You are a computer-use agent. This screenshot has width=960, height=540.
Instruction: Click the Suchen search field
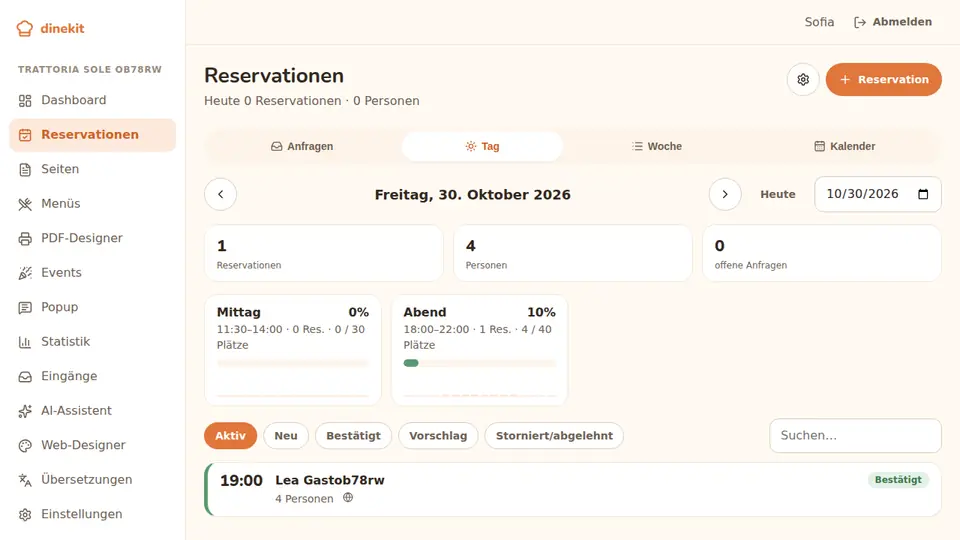855,436
